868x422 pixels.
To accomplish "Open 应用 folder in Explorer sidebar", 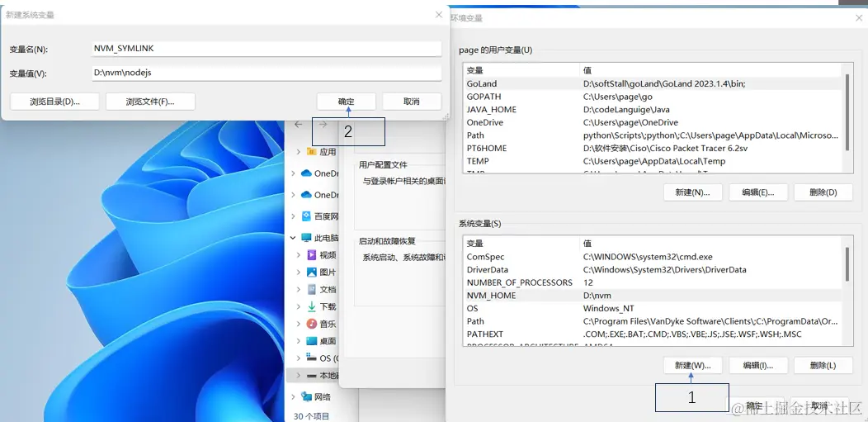I will pyautogui.click(x=328, y=152).
